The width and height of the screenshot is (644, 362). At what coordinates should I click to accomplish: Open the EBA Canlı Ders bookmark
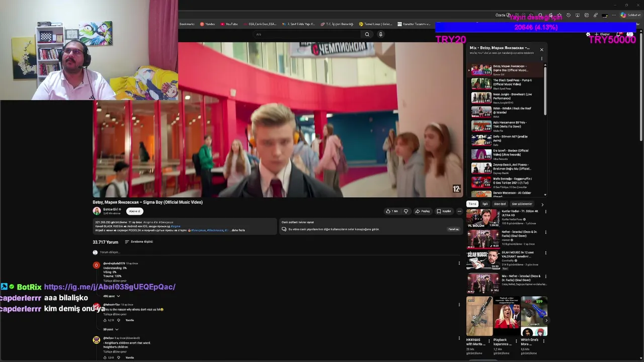pos(260,24)
